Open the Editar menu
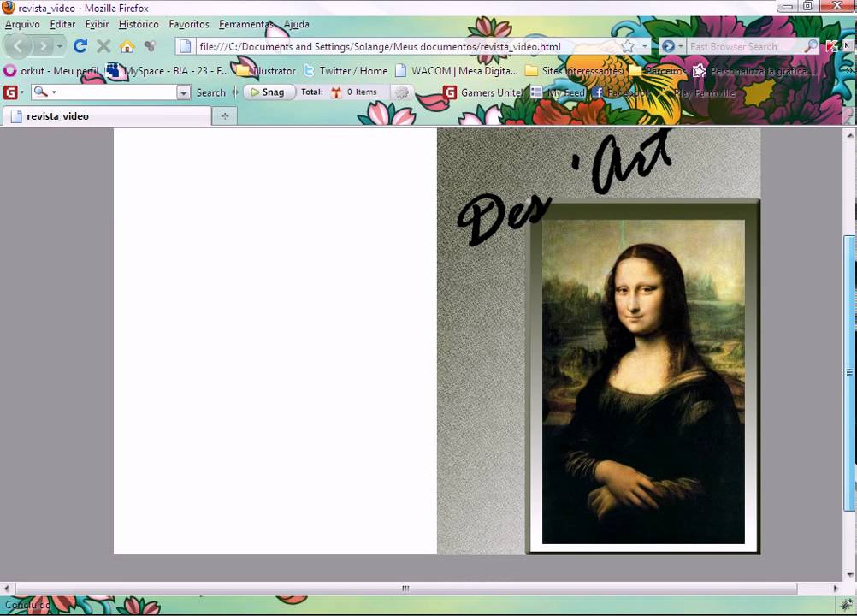857x616 pixels. [x=62, y=24]
